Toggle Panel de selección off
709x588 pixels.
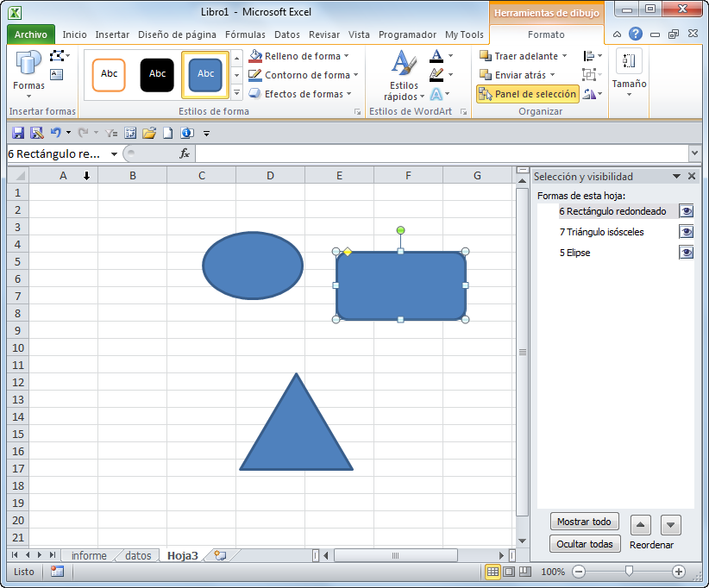pos(528,94)
